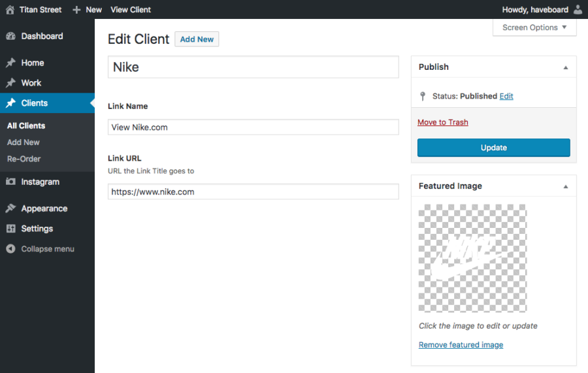Viewport: 588px width, 373px height.
Task: Click the Dashboard gauge icon
Action: coord(10,37)
